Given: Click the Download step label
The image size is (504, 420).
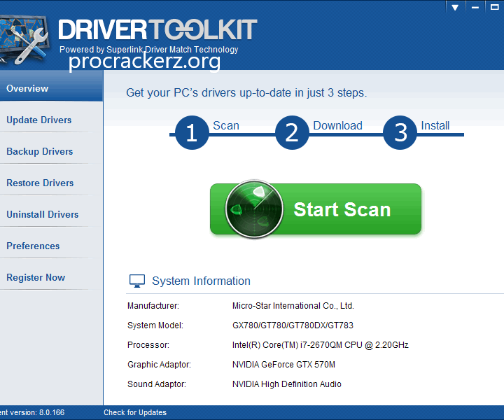Looking at the screenshot, I should click(338, 125).
